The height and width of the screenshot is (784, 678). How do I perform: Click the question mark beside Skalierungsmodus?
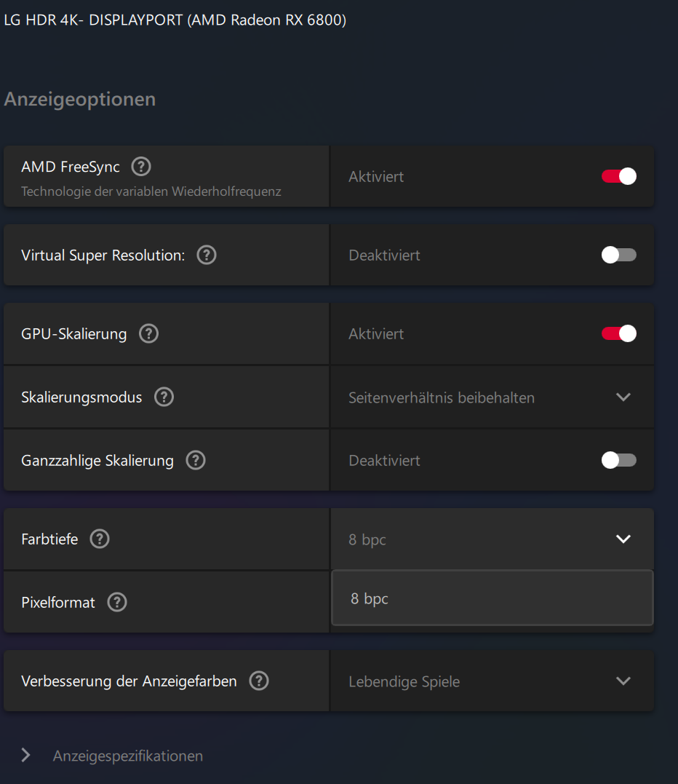point(164,397)
